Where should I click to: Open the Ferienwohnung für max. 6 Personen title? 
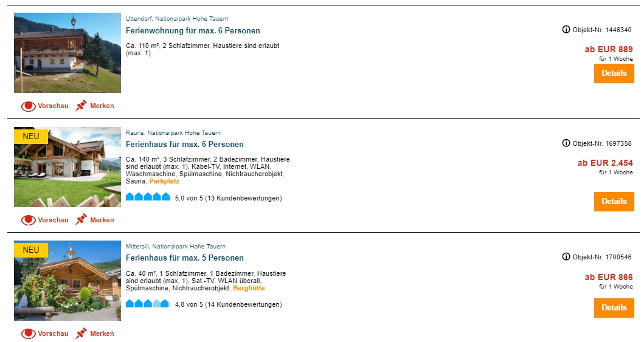click(x=193, y=31)
